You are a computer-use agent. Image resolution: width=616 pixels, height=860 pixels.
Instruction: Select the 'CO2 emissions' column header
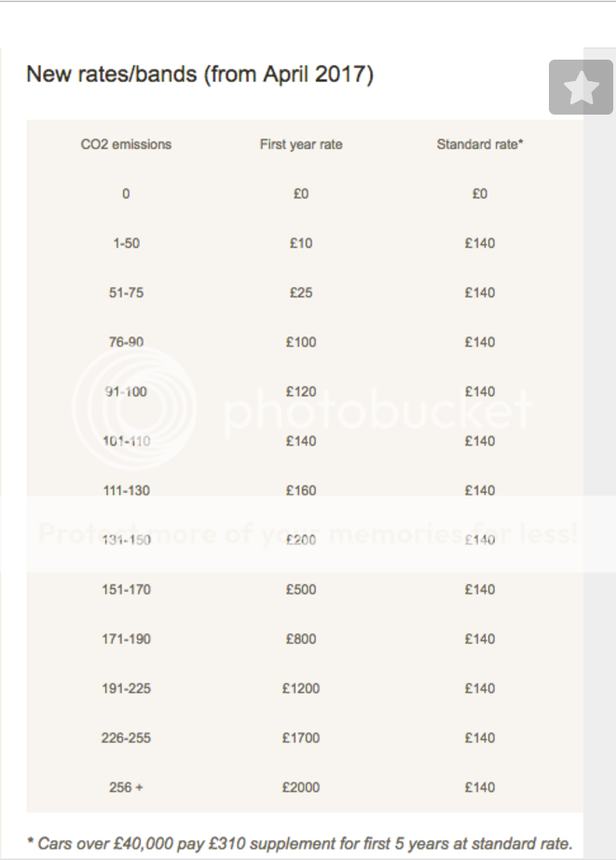127,144
